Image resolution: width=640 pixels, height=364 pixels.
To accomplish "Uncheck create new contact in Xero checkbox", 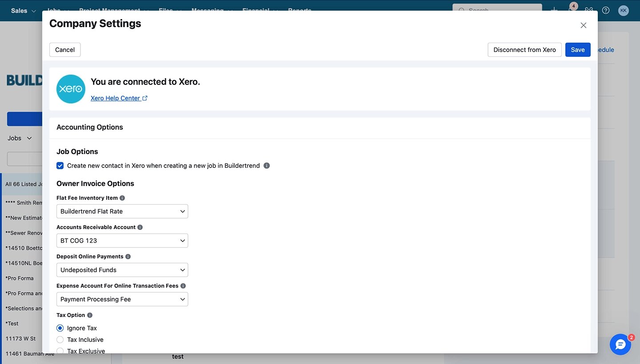I will click(x=60, y=166).
